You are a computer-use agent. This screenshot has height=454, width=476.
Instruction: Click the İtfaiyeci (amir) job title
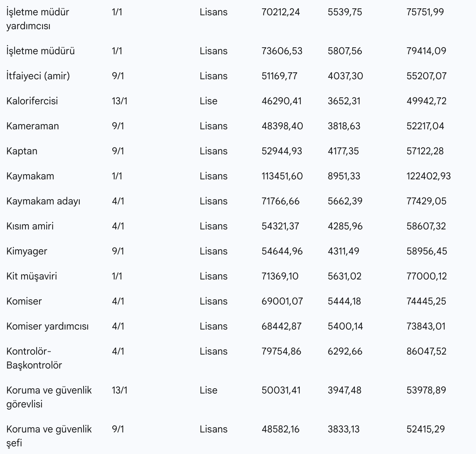pyautogui.click(x=38, y=76)
